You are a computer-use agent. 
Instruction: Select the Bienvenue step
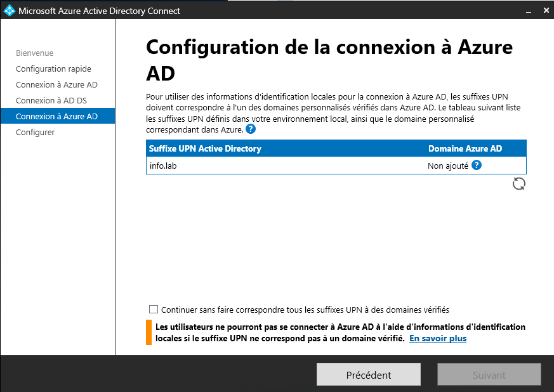coord(35,53)
